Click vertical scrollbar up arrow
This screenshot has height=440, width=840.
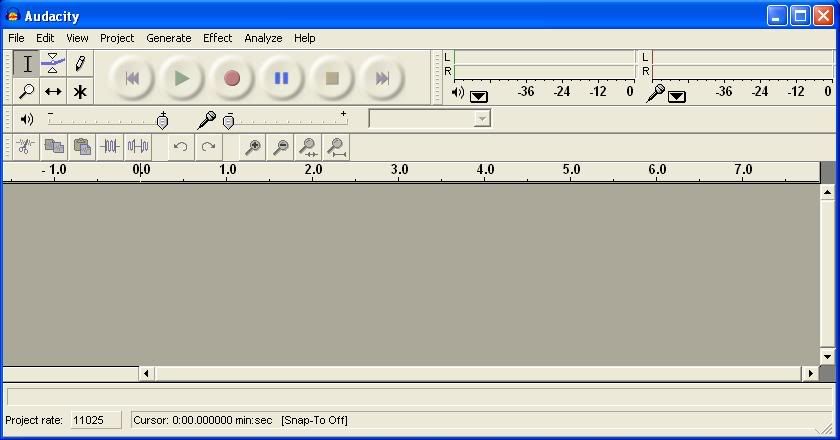(x=827, y=192)
